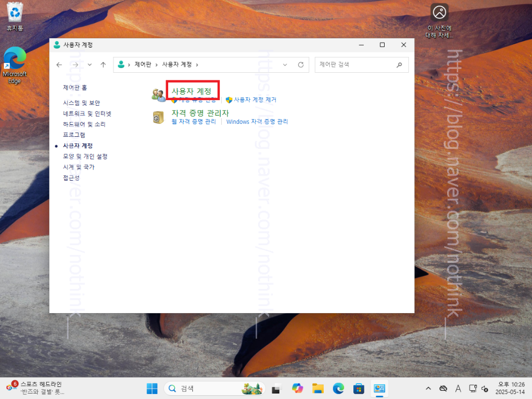Launch Copilot from taskbar

[x=298, y=389]
